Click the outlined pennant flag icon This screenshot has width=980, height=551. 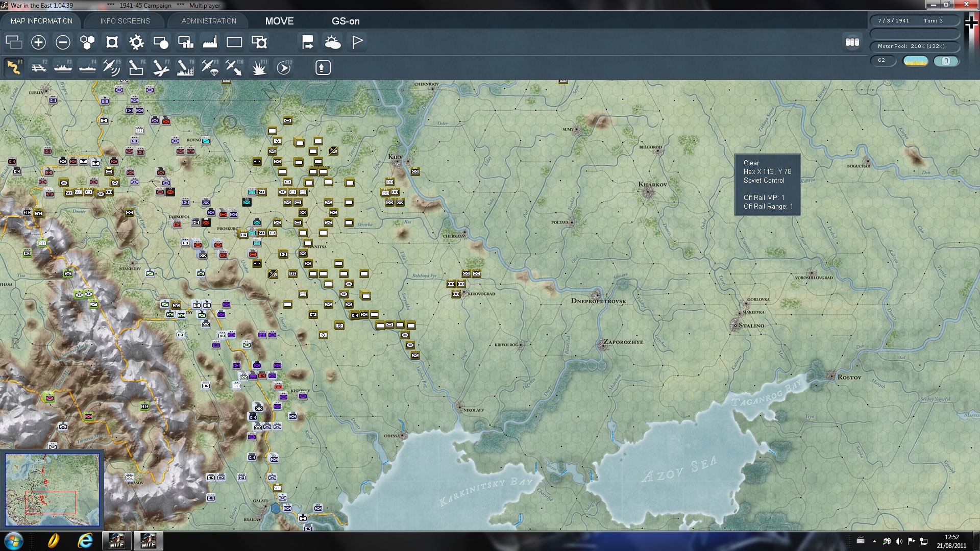[357, 42]
